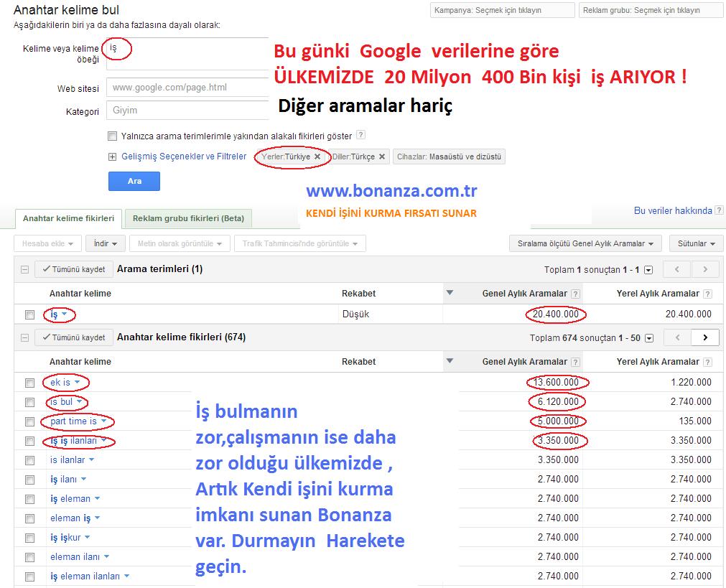Click the 'Kampanya: Seçmek için tıklayın' field
The height and width of the screenshot is (588, 726).
click(503, 10)
